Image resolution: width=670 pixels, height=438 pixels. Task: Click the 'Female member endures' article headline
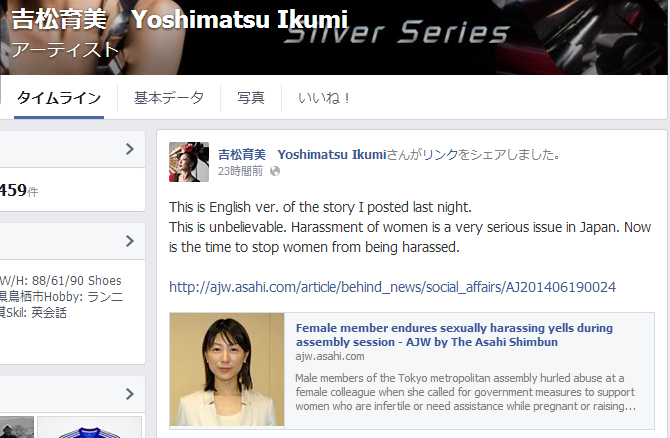click(x=454, y=335)
